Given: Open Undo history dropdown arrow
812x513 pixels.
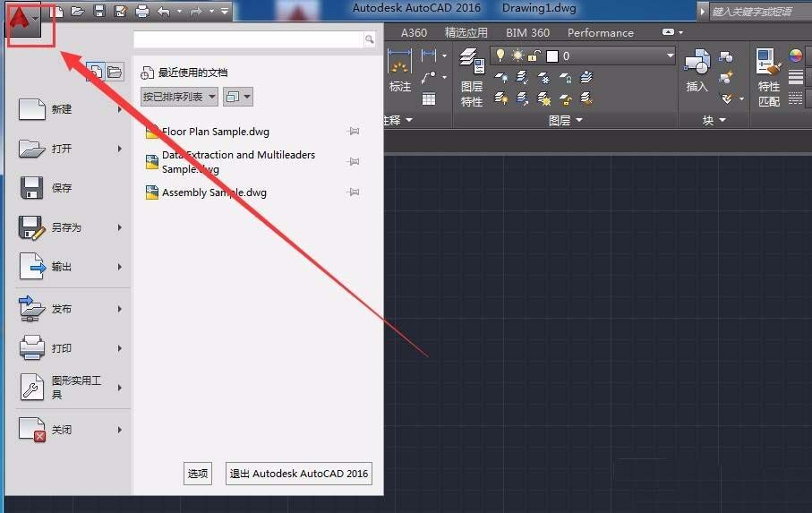Looking at the screenshot, I should (x=179, y=11).
